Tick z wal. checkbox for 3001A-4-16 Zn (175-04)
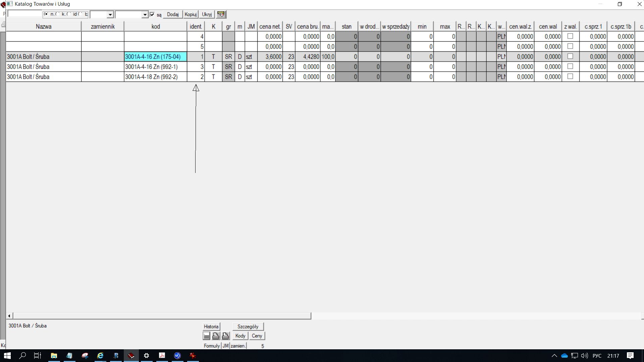Viewport: 644px width, 362px height. pos(570,56)
